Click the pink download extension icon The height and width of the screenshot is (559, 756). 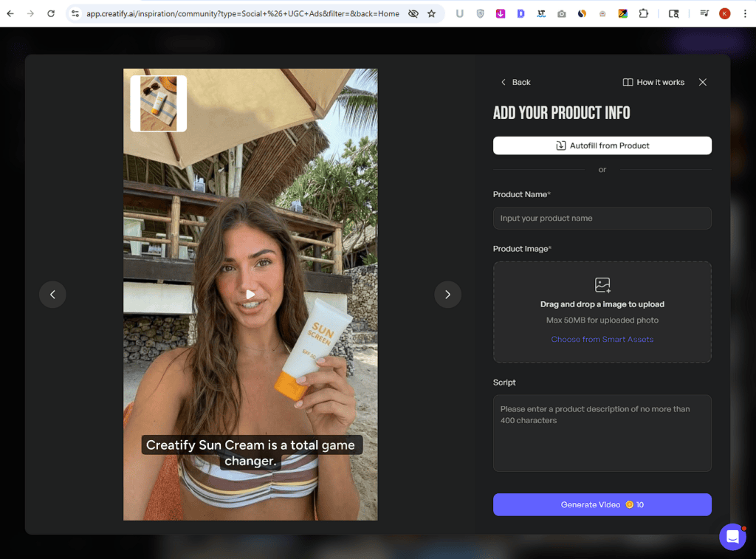coord(501,13)
